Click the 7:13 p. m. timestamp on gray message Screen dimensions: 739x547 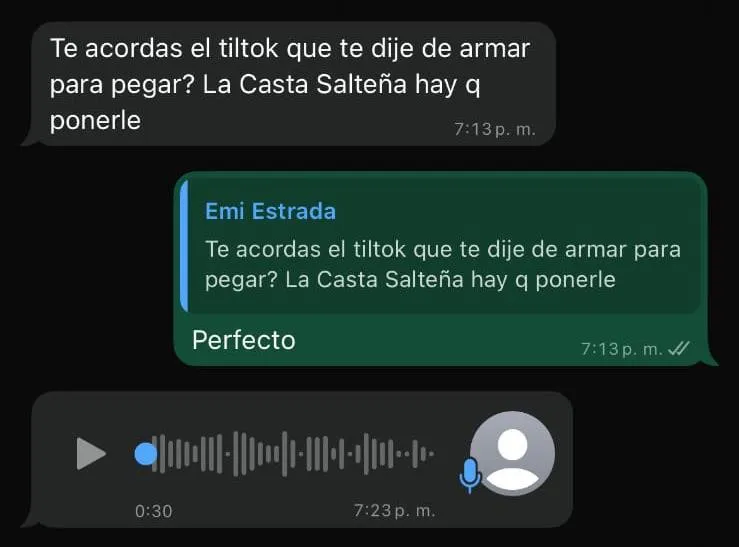494,129
